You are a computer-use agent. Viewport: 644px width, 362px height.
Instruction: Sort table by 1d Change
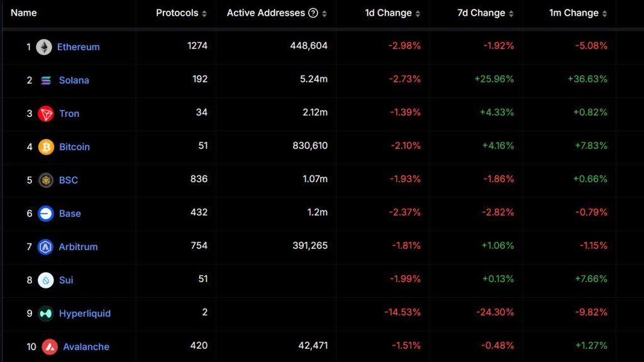click(x=418, y=13)
